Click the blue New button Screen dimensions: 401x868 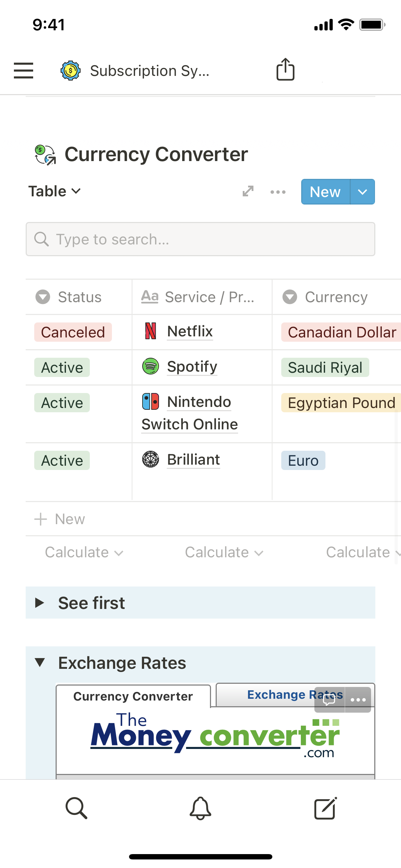[325, 192]
